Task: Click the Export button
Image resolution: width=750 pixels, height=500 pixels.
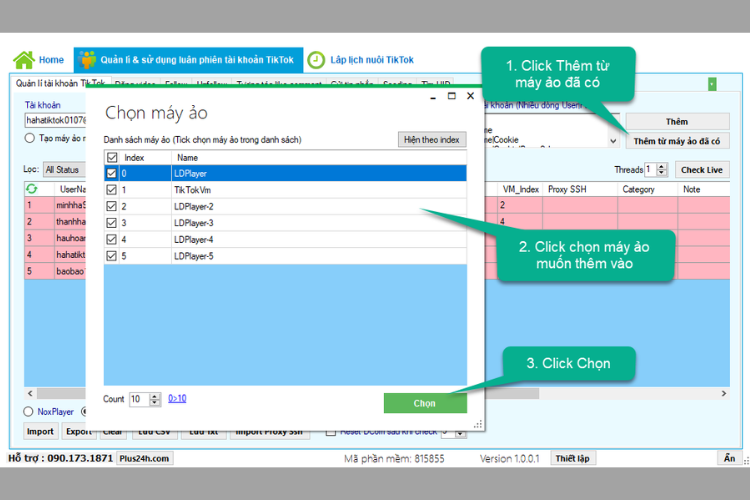Action: pyautogui.click(x=78, y=432)
